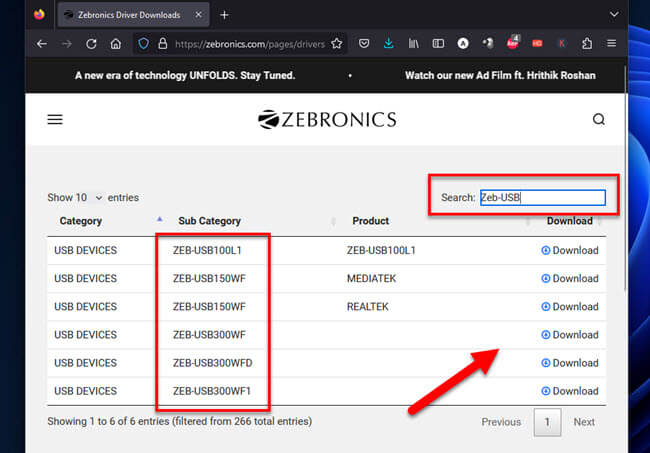Open the browser home page icon
Screen dimensions: 650x453
pyautogui.click(x=116, y=44)
